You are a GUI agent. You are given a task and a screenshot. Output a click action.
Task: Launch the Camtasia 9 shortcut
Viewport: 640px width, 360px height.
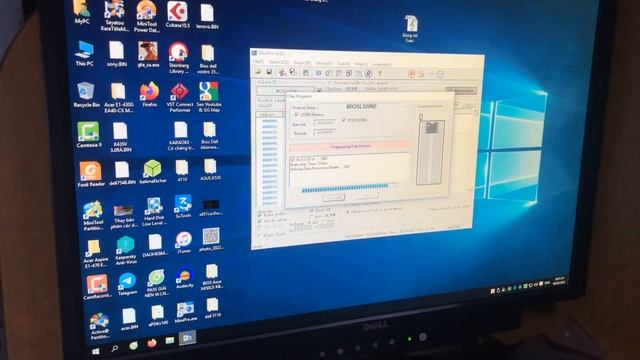[89, 135]
